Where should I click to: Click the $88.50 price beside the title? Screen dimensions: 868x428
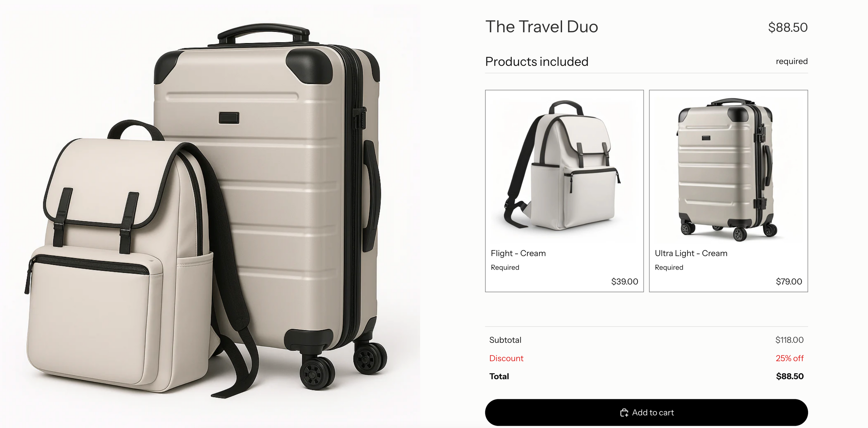788,27
